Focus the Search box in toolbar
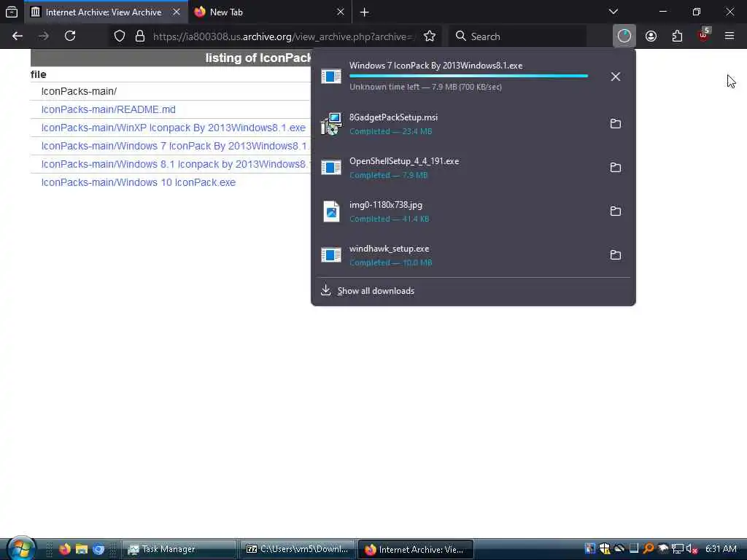The height and width of the screenshot is (560, 747). tap(517, 36)
